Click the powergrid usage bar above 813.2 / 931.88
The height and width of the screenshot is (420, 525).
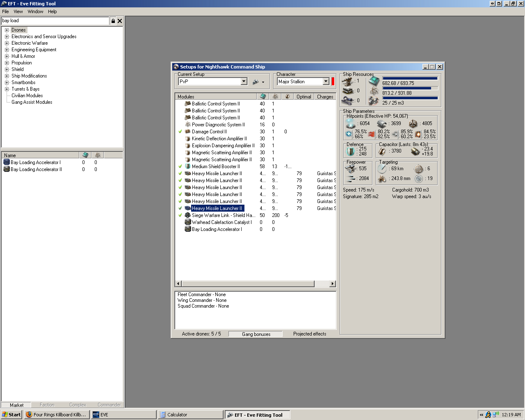410,88
